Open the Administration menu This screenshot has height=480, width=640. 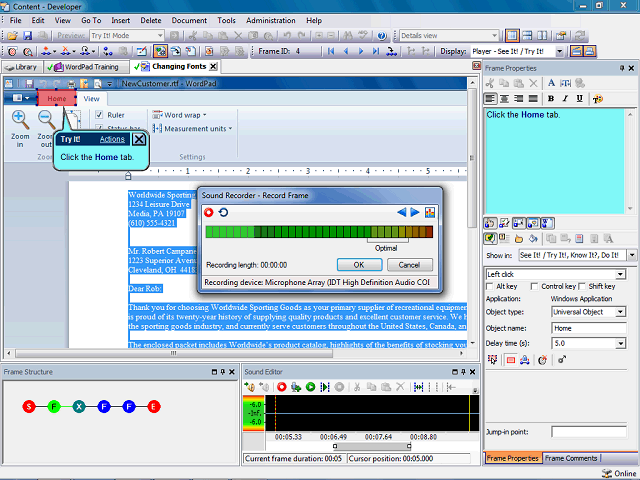pyautogui.click(x=271, y=20)
